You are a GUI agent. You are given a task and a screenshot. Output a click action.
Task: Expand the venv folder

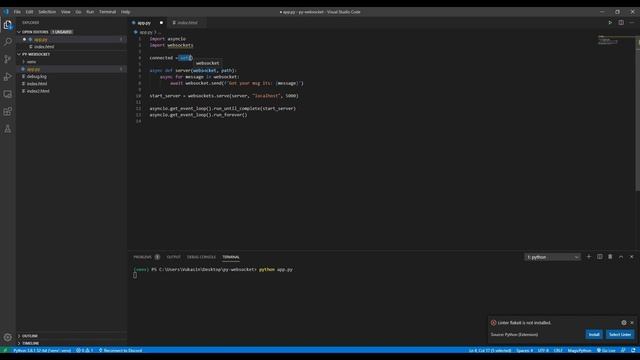pos(31,62)
